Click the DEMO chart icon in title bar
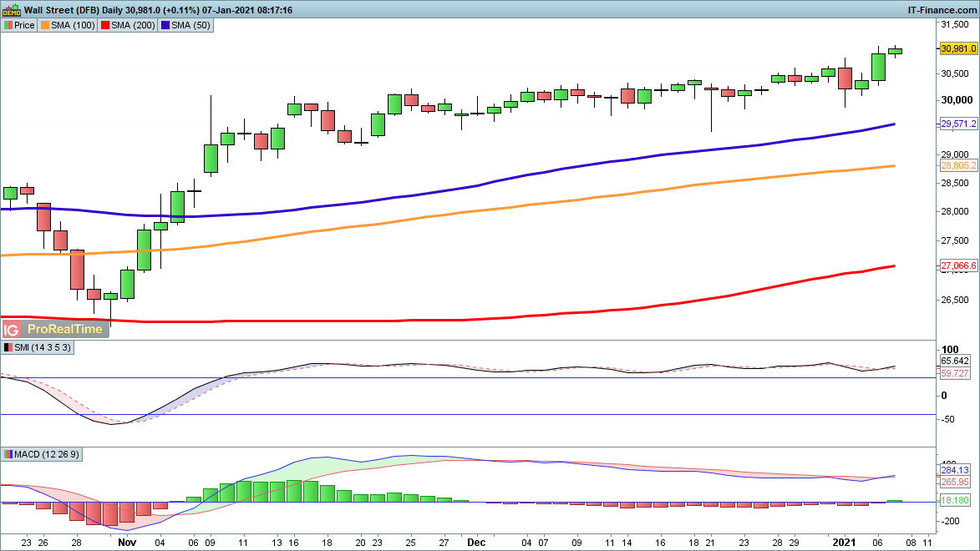 click(11, 9)
